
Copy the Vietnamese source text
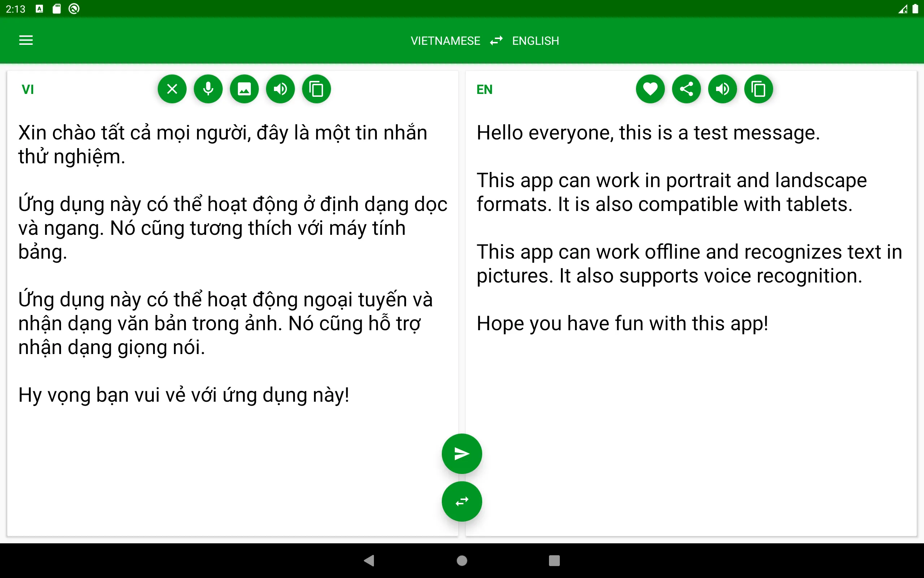[x=317, y=89]
